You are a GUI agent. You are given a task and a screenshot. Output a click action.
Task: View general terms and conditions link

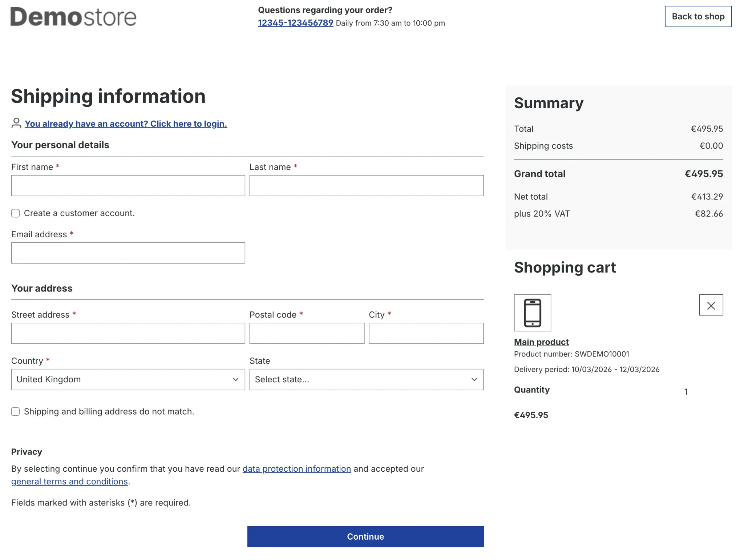coord(69,482)
